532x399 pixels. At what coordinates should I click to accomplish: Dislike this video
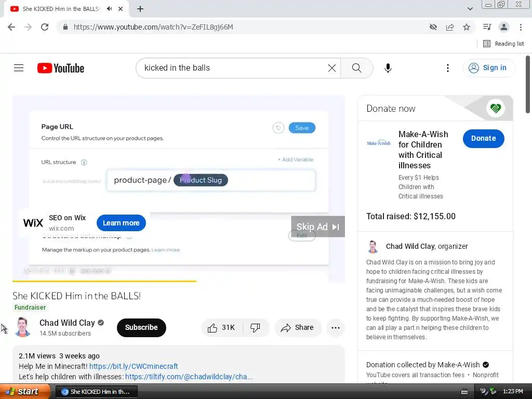coord(255,327)
